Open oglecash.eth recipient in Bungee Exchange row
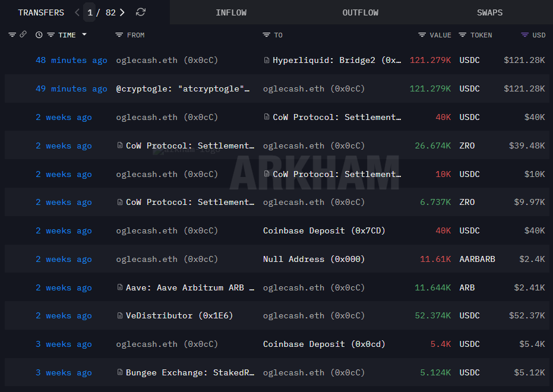 [x=314, y=372]
